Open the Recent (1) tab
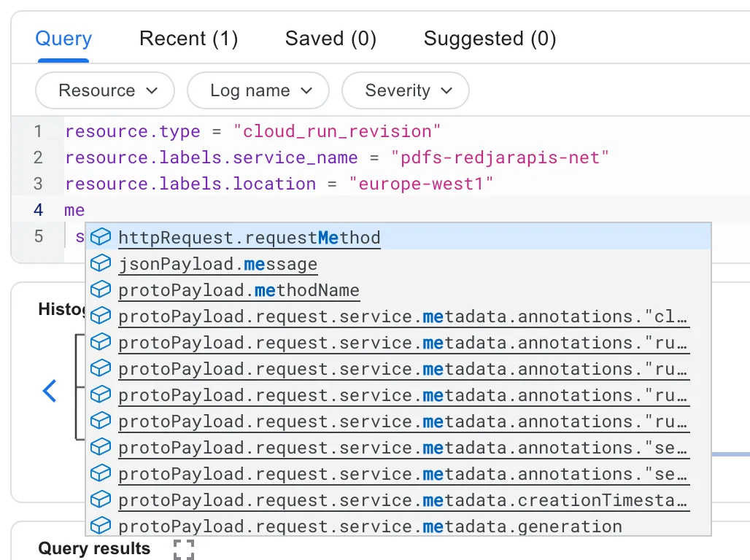This screenshot has width=750, height=560. pyautogui.click(x=188, y=38)
